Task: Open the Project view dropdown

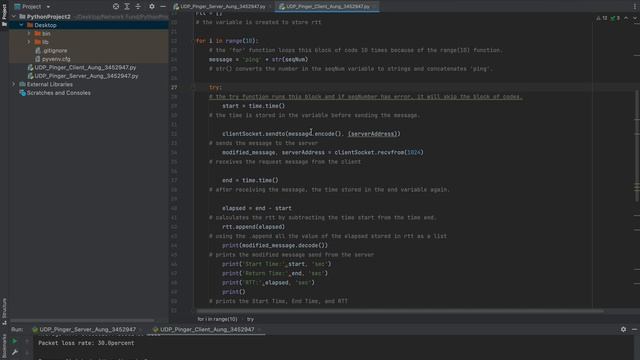Action: [32, 7]
